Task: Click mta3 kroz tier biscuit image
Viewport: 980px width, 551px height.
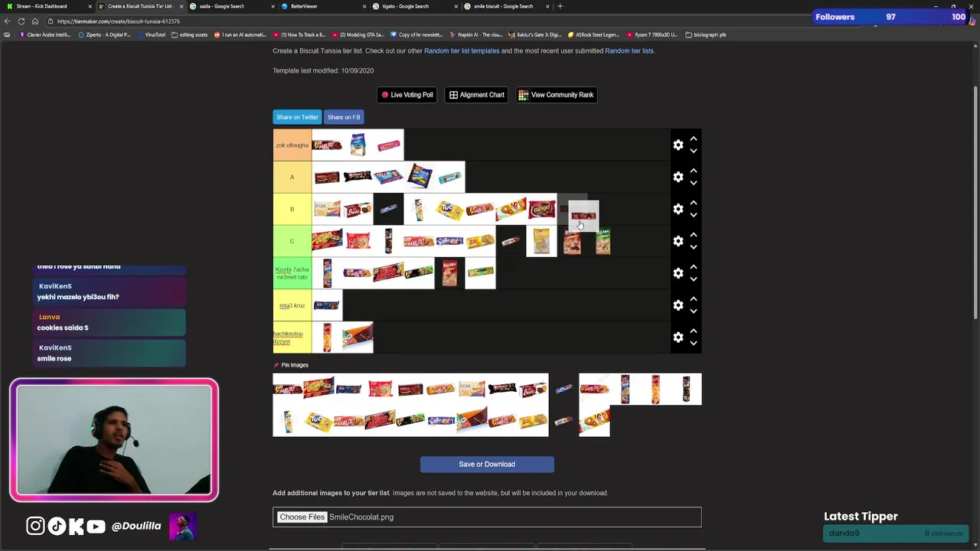Action: pos(327,305)
